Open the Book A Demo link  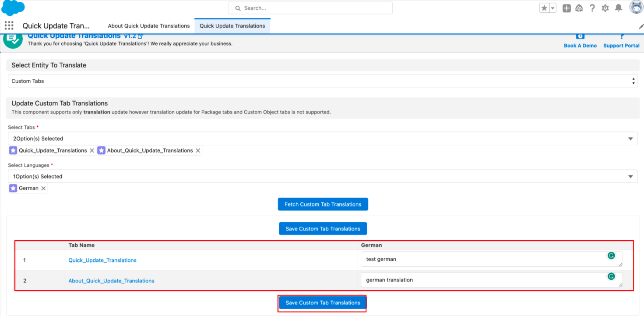[x=580, y=46]
